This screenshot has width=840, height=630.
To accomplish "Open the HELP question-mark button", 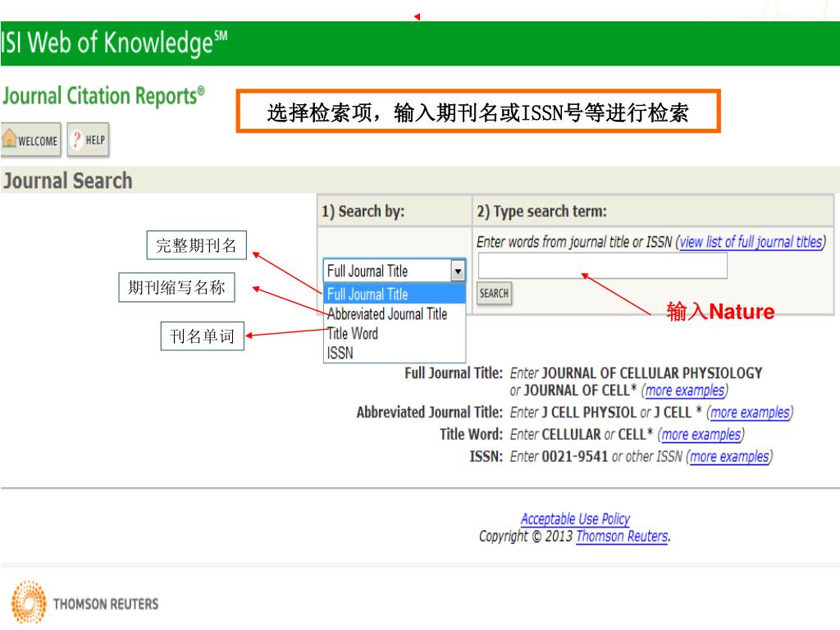I will pyautogui.click(x=89, y=139).
